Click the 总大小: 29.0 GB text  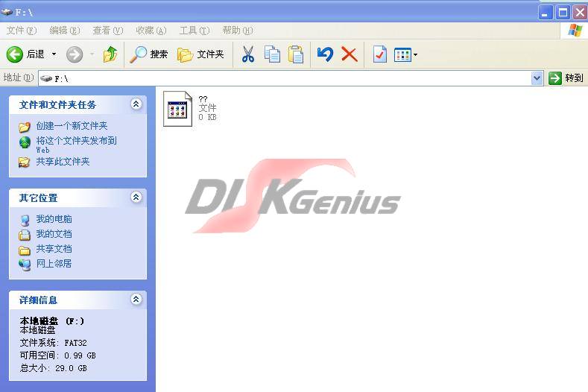(x=53, y=368)
